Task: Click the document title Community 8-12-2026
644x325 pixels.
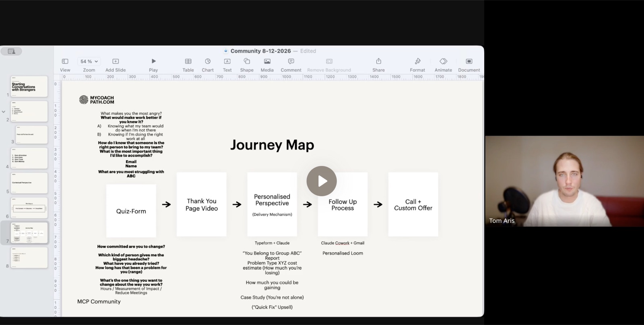Action: pos(260,51)
